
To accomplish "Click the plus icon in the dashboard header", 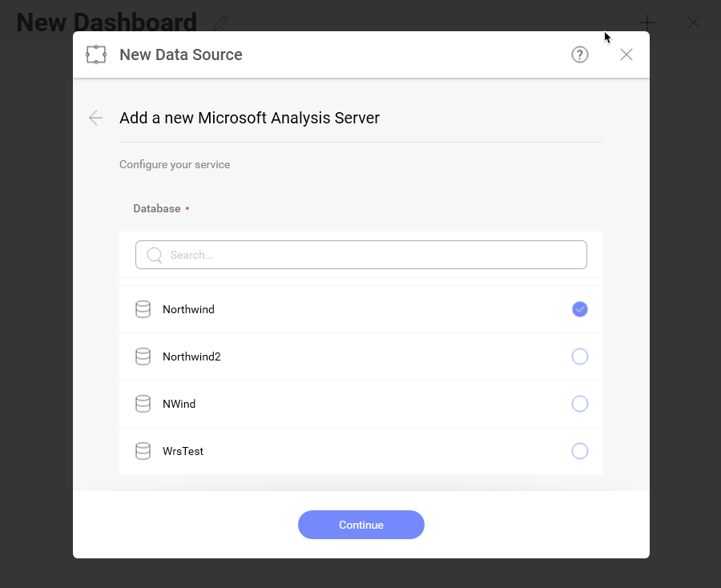I will pyautogui.click(x=647, y=22).
